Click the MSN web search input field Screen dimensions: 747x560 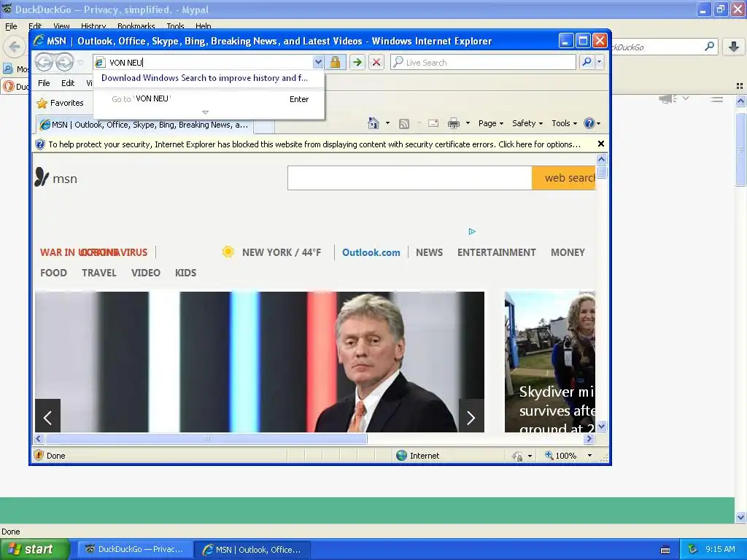(x=410, y=178)
